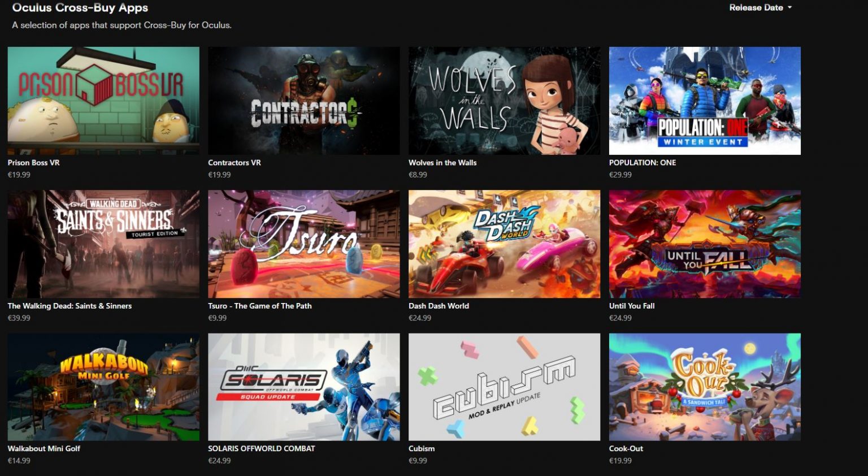
Task: Click the Until You Fall title link
Action: click(631, 306)
